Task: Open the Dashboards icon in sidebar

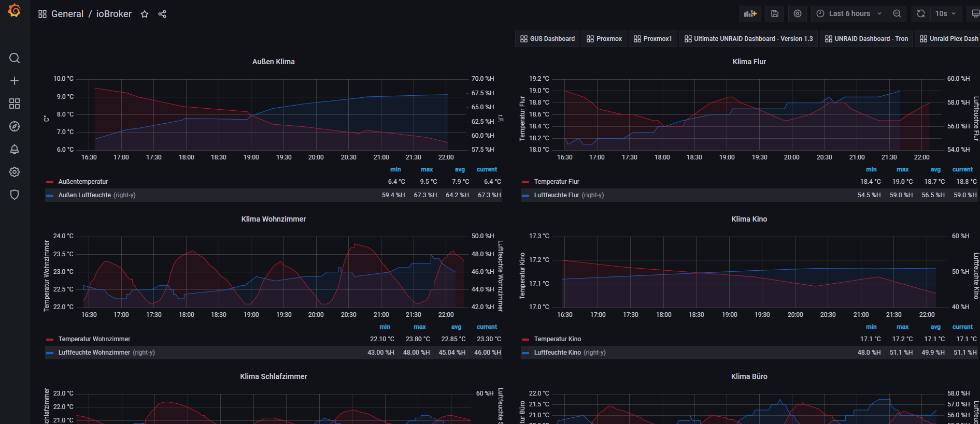Action: pos(15,104)
